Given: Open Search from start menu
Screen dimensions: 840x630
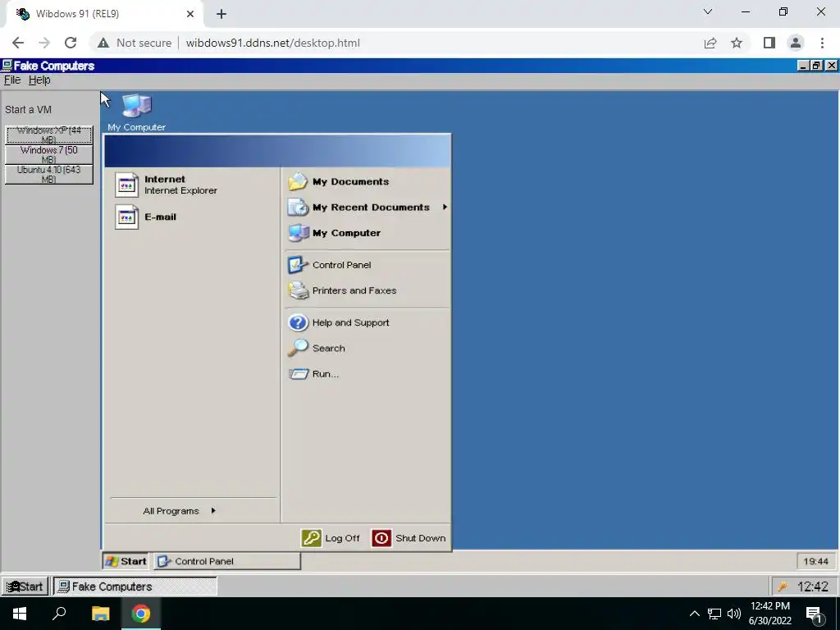Looking at the screenshot, I should pos(317,348).
